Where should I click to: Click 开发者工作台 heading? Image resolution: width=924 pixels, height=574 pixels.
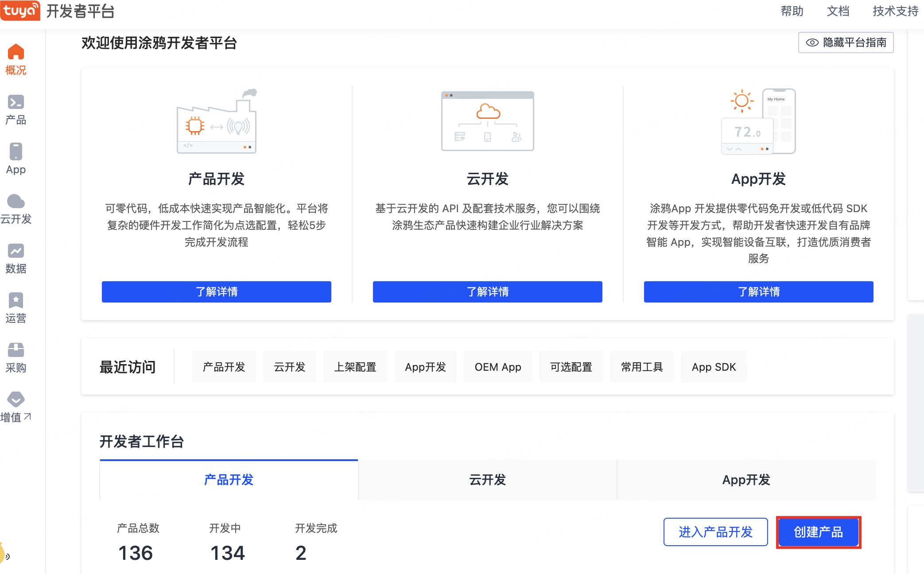pyautogui.click(x=142, y=442)
